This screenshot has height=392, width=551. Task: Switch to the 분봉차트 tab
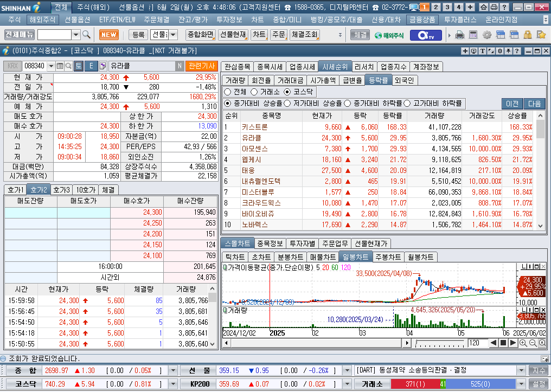tap(290, 257)
